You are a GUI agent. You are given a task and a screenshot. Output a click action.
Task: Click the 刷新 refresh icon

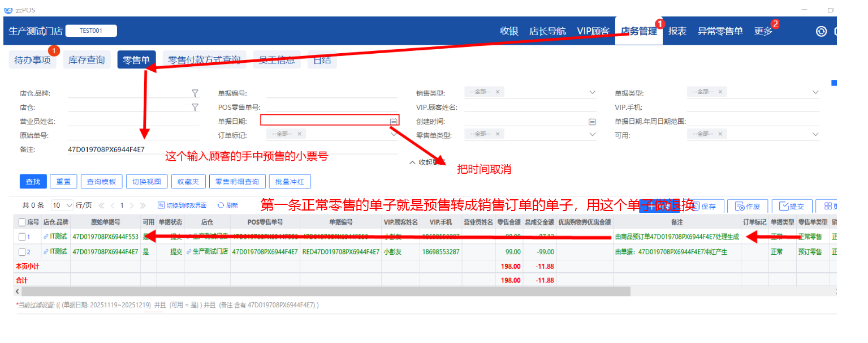click(x=221, y=205)
